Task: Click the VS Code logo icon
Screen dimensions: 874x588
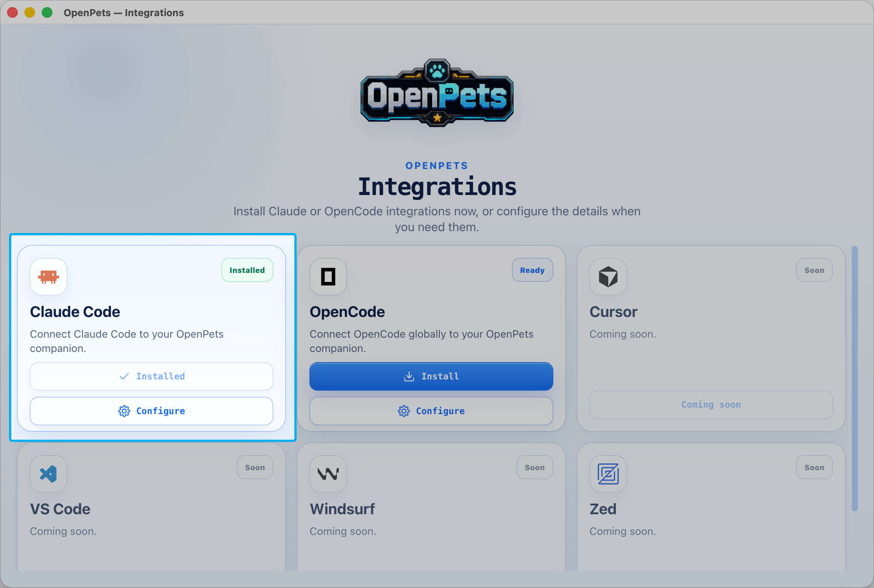Action: click(x=49, y=474)
